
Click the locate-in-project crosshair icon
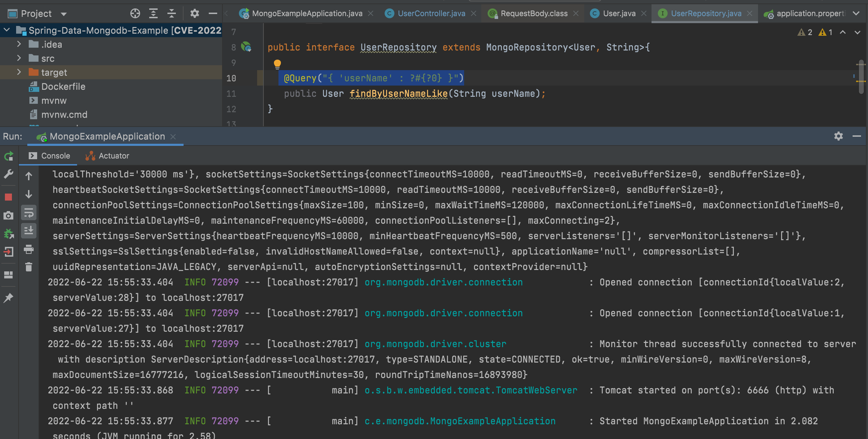click(135, 14)
